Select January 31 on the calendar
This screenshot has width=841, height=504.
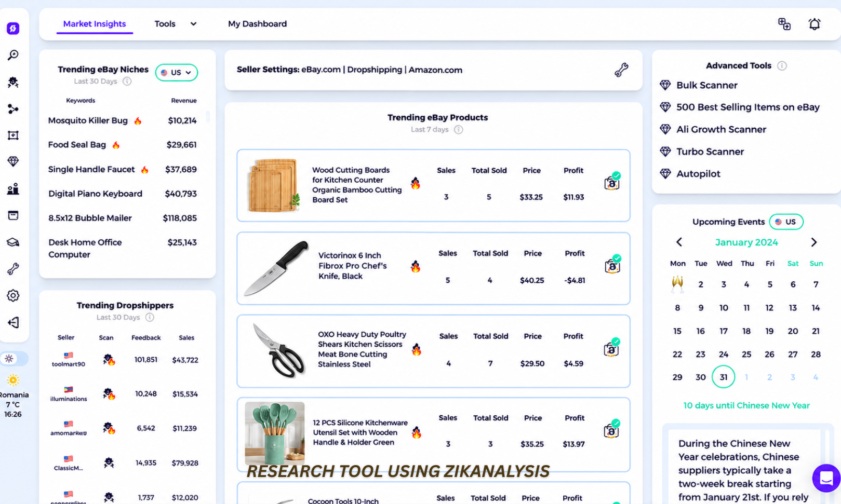click(x=724, y=377)
